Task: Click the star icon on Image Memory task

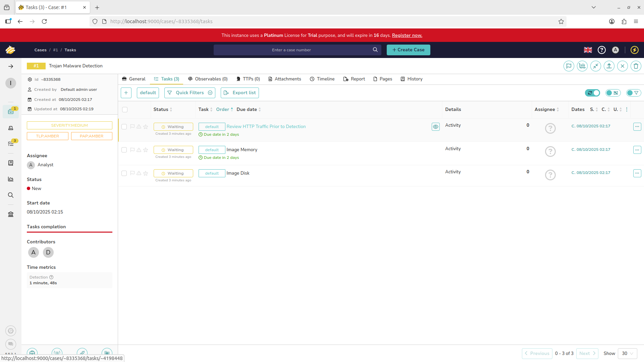Action: 146,150
